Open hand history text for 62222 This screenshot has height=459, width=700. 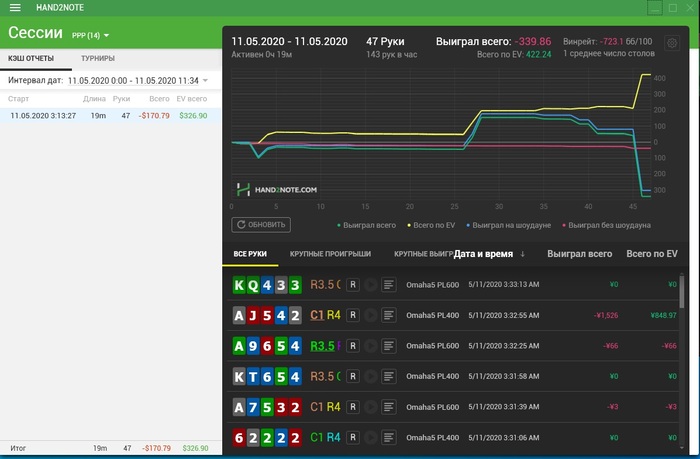pyautogui.click(x=389, y=438)
